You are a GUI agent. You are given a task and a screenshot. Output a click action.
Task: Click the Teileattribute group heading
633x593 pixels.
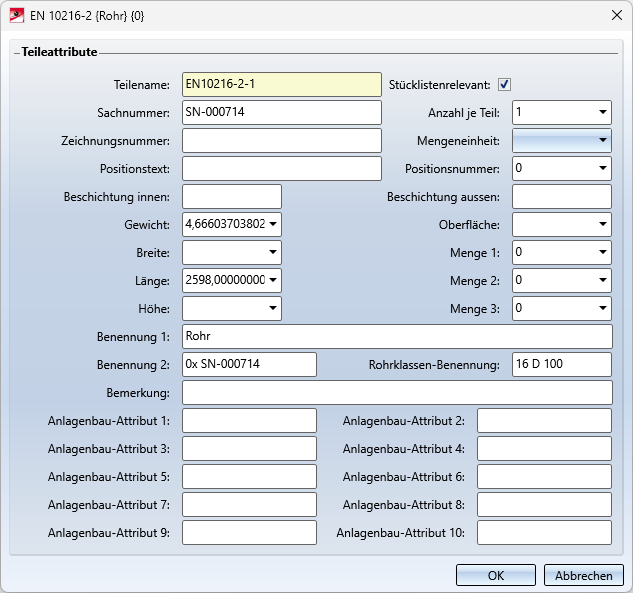[59, 52]
